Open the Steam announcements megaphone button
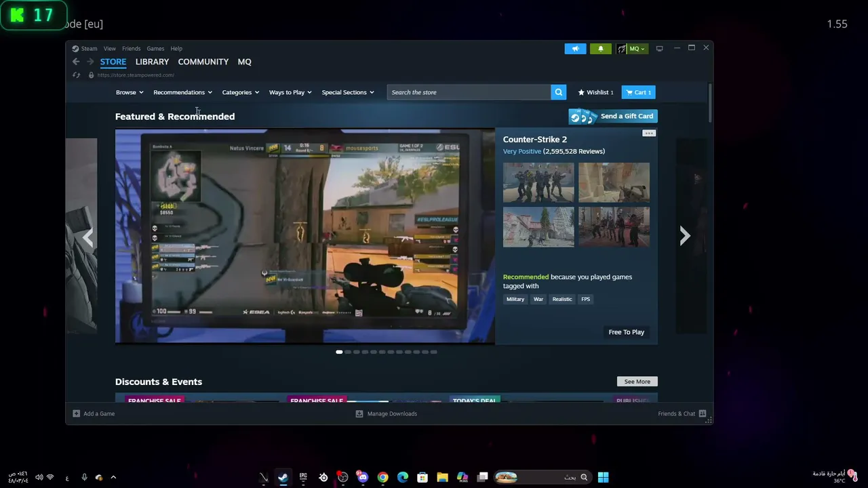 (575, 49)
